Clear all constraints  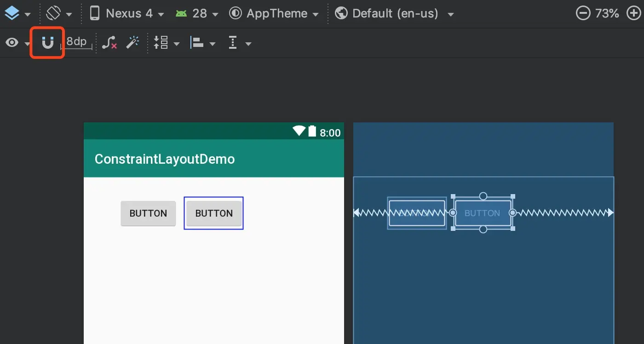click(x=109, y=43)
